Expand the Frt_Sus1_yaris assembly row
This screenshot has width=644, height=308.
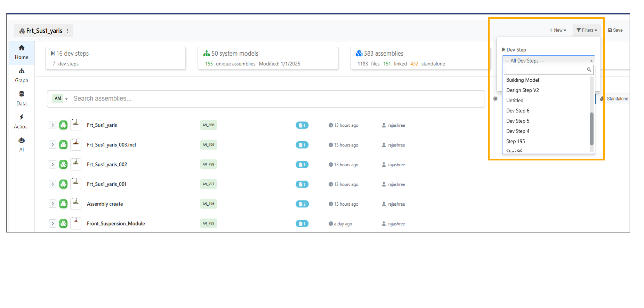53,125
